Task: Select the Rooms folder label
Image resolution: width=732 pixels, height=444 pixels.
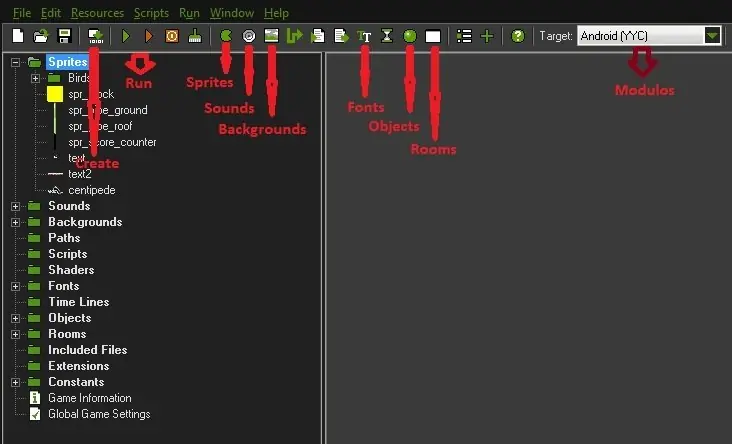Action: pyautogui.click(x=67, y=334)
